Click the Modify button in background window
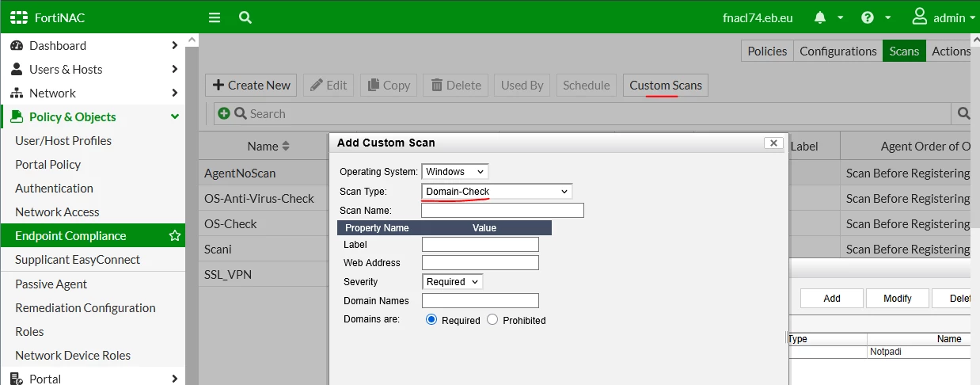980x385 pixels. pyautogui.click(x=898, y=299)
